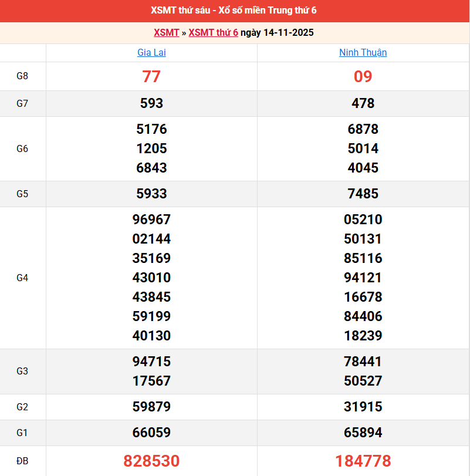Click the G7 number 478

click(x=363, y=103)
